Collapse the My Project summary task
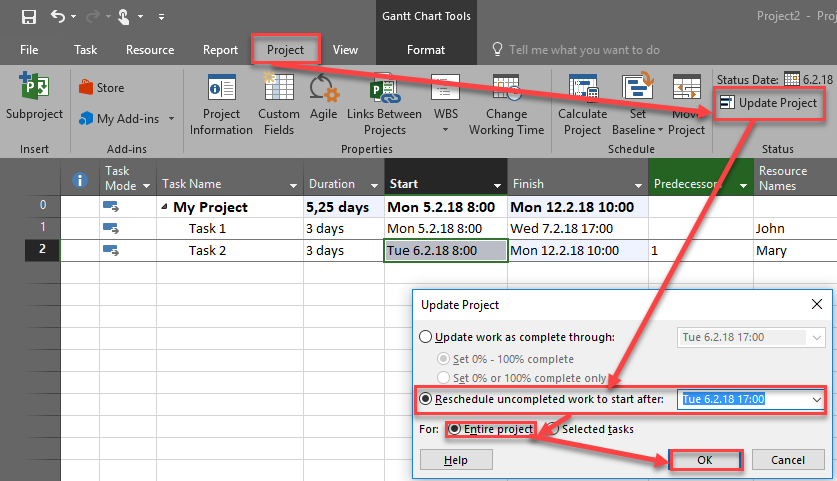The height and width of the screenshot is (481, 837). tap(164, 207)
